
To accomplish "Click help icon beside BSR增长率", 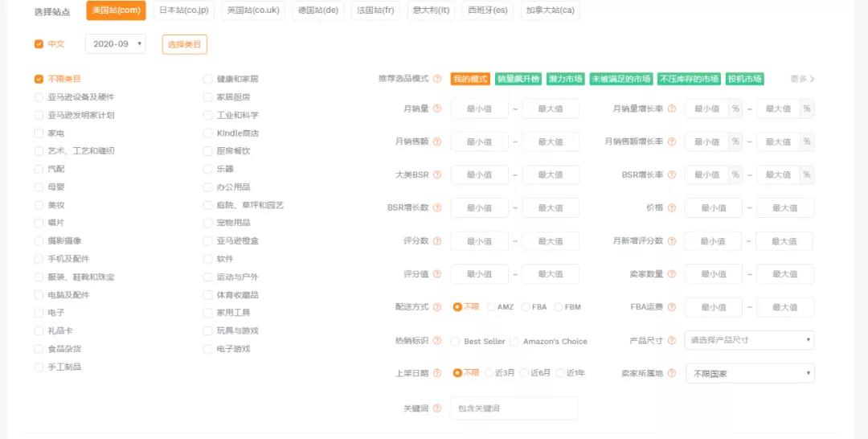I will pos(671,175).
